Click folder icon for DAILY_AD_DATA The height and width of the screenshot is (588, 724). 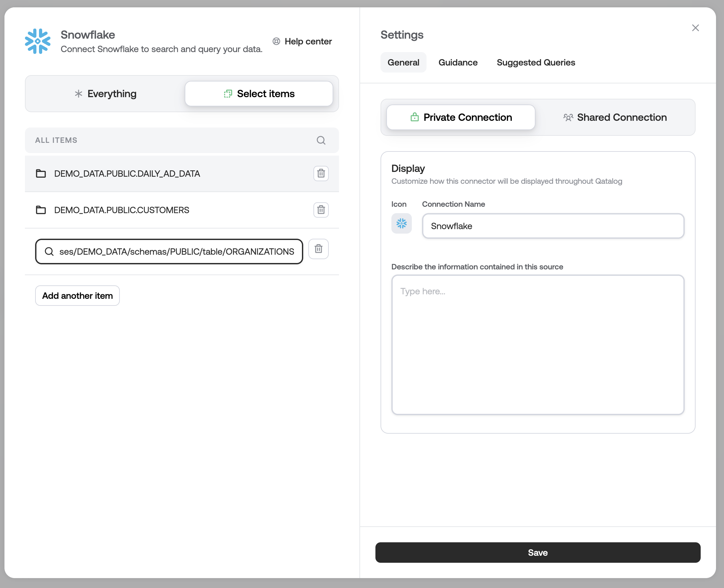[41, 174]
